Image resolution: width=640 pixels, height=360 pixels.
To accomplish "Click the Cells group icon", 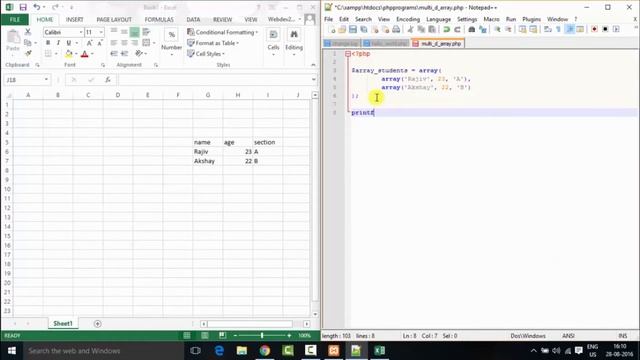I will coord(273,35).
